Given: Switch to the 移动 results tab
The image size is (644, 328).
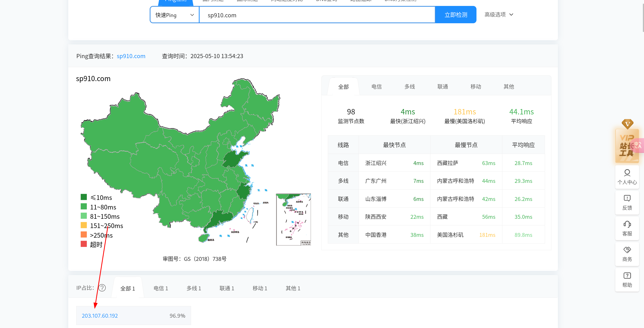Looking at the screenshot, I should 476,87.
